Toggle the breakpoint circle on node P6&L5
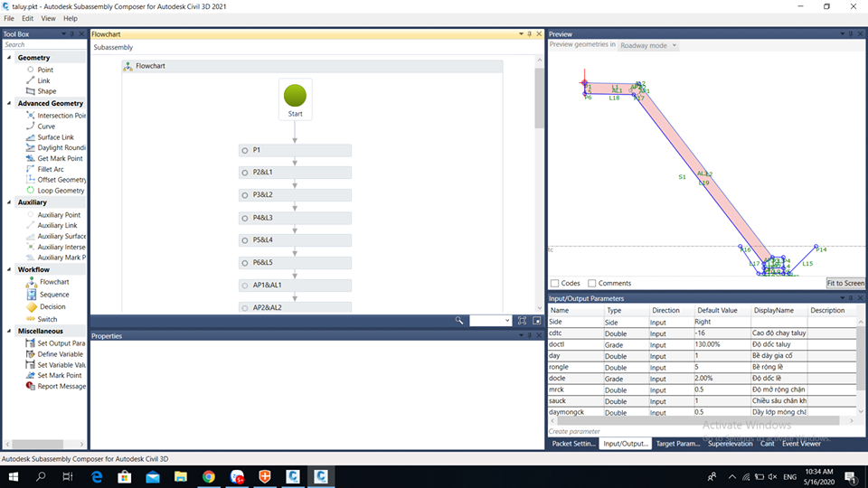The height and width of the screenshot is (488, 868). click(245, 263)
